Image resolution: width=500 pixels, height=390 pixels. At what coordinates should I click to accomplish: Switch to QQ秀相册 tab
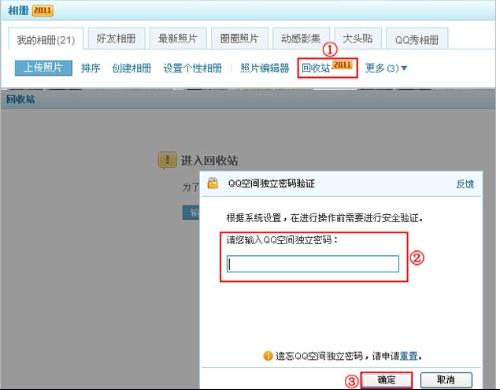click(417, 39)
